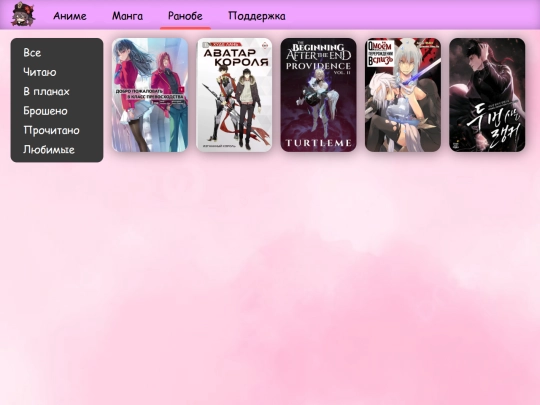The image size is (540, 405).
Task: Select the Ранобе tab
Action: [x=185, y=16]
